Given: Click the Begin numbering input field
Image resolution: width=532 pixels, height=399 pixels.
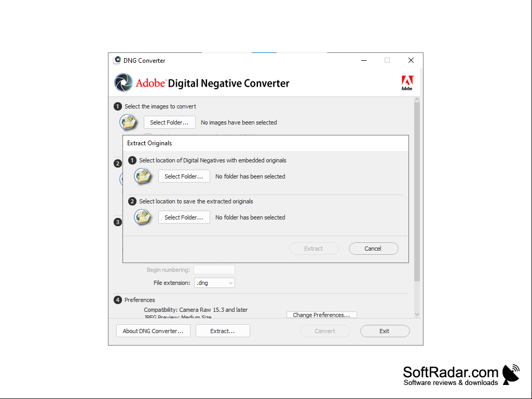Looking at the screenshot, I should click(214, 270).
